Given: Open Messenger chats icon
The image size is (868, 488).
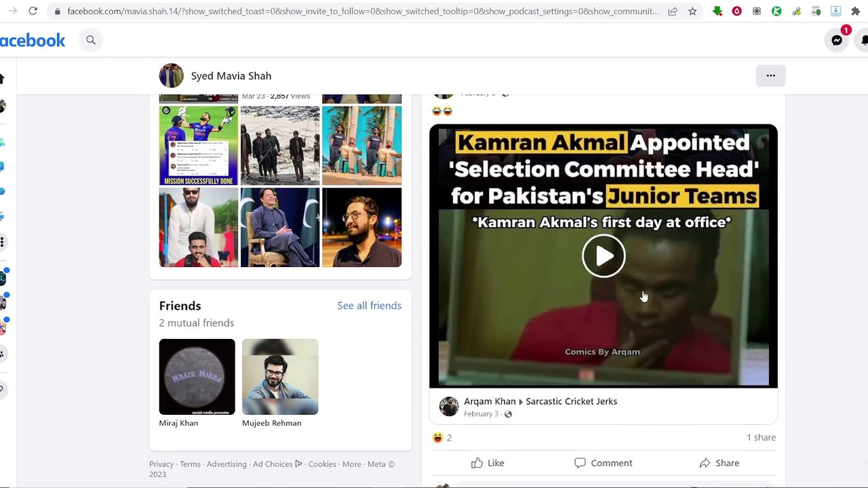Looking at the screenshot, I should pyautogui.click(x=837, y=41).
